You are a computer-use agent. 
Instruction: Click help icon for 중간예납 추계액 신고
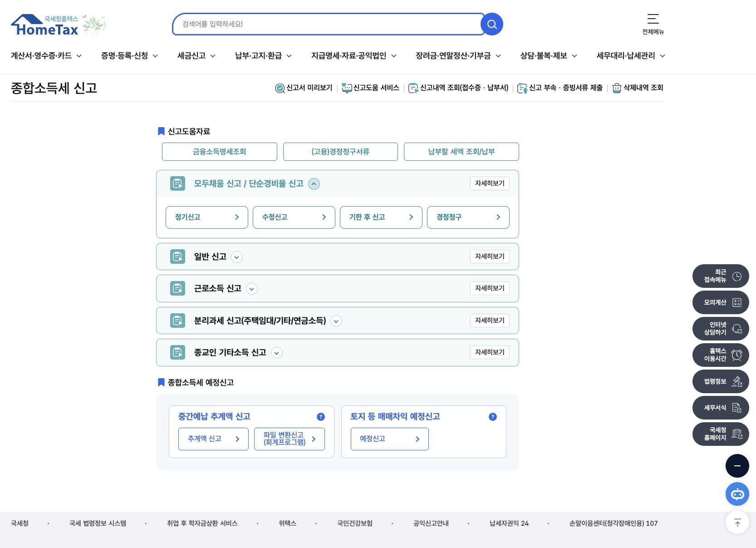coord(321,417)
